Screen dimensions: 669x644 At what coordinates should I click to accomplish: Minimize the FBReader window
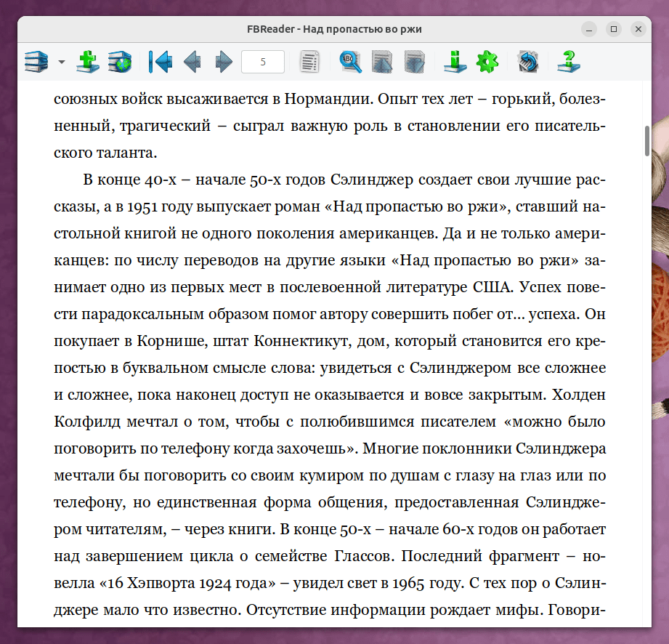[x=589, y=29]
